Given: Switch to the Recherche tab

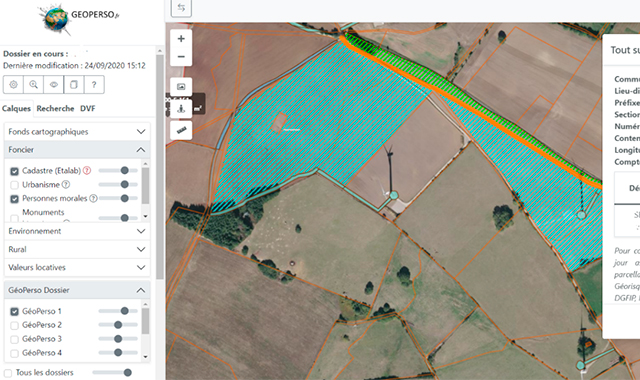Looking at the screenshot, I should pos(55,109).
